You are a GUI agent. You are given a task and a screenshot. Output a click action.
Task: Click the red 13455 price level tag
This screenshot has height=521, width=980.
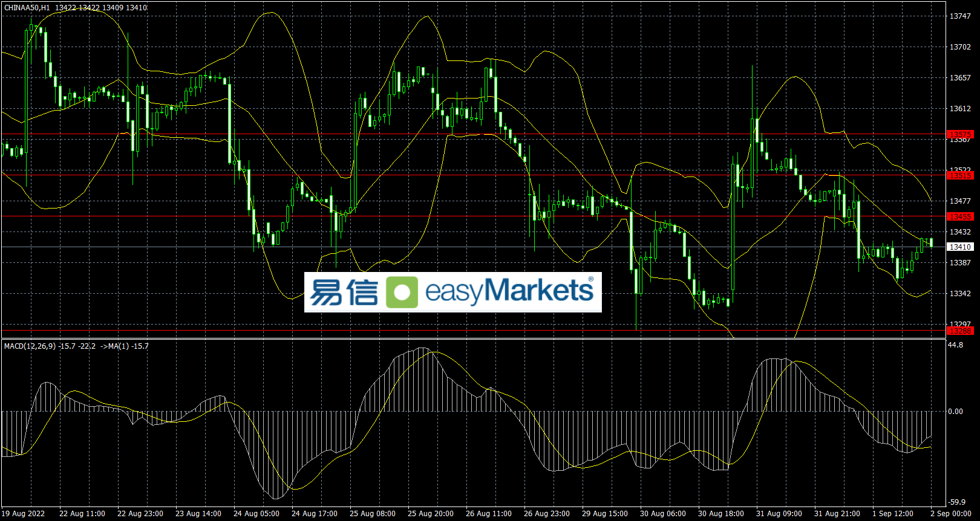point(960,216)
